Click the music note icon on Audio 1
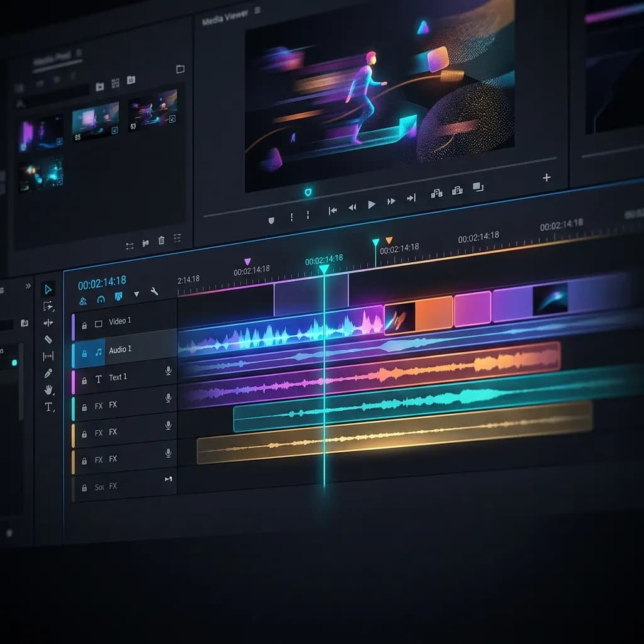This screenshot has width=644, height=644. (x=99, y=352)
